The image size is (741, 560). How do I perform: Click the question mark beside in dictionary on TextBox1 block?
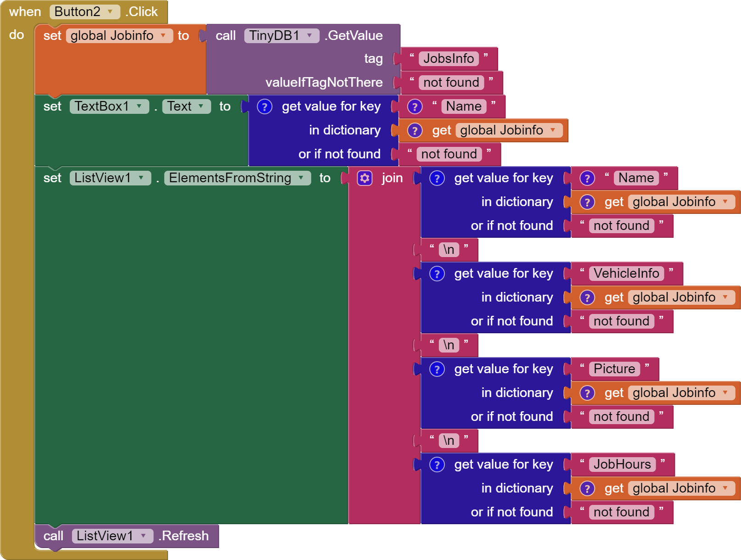coord(415,130)
